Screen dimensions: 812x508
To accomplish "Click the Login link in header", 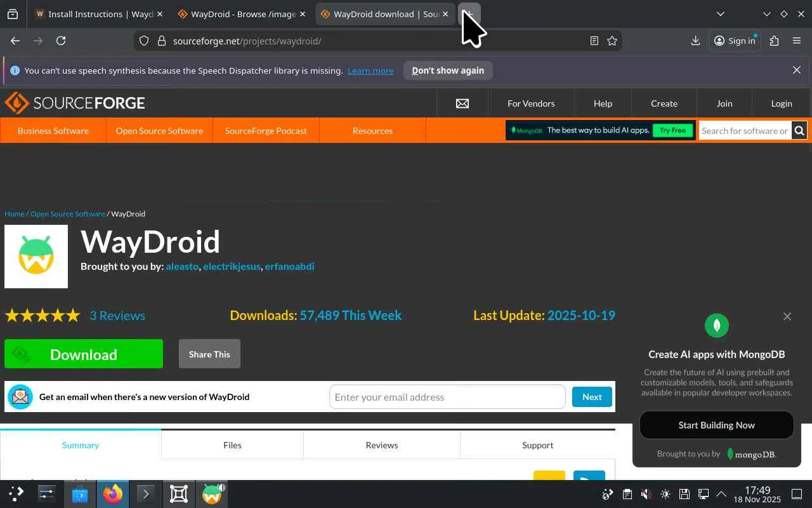I will [x=782, y=104].
